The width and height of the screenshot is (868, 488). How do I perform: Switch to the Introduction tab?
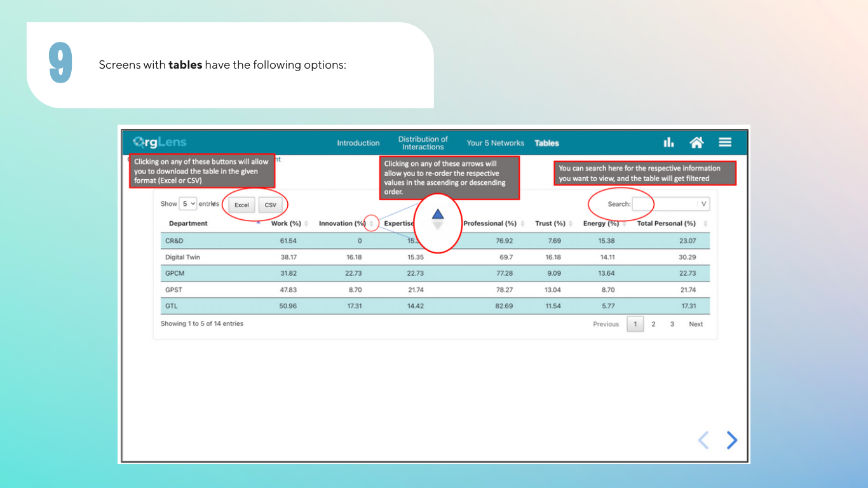(x=358, y=143)
